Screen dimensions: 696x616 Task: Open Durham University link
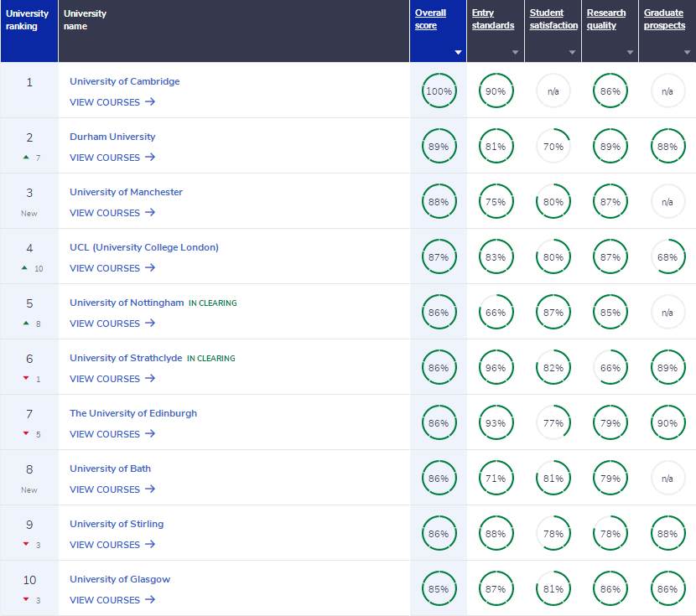[112, 137]
